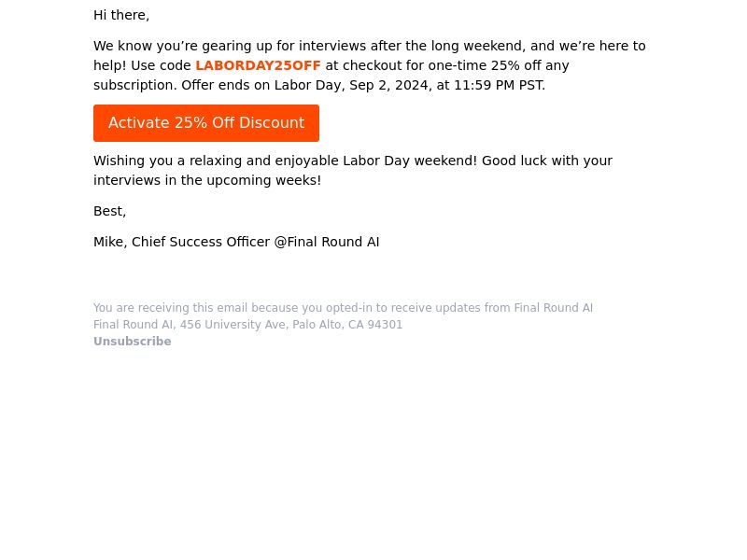
Task: Click the 'Good luck with your' phrase
Action: point(547,161)
